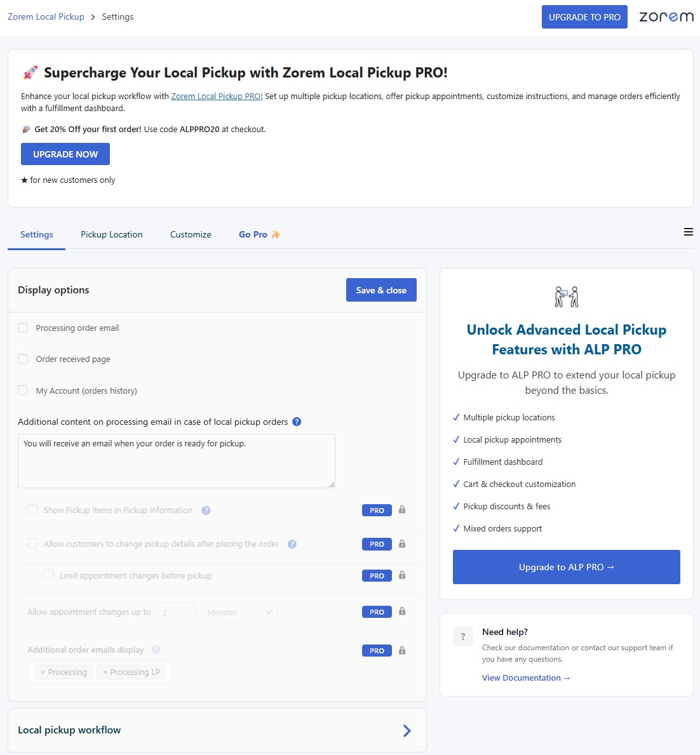Click UPGRADE TO PRO button in header

pos(584,17)
